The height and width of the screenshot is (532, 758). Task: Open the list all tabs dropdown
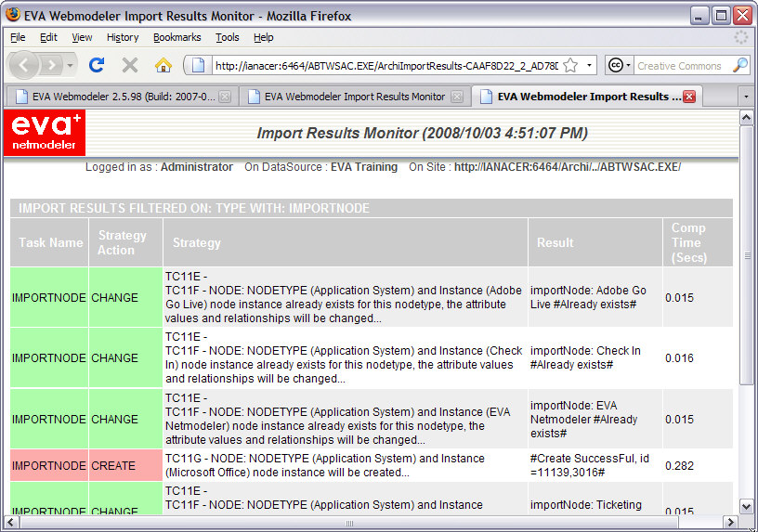pos(746,97)
